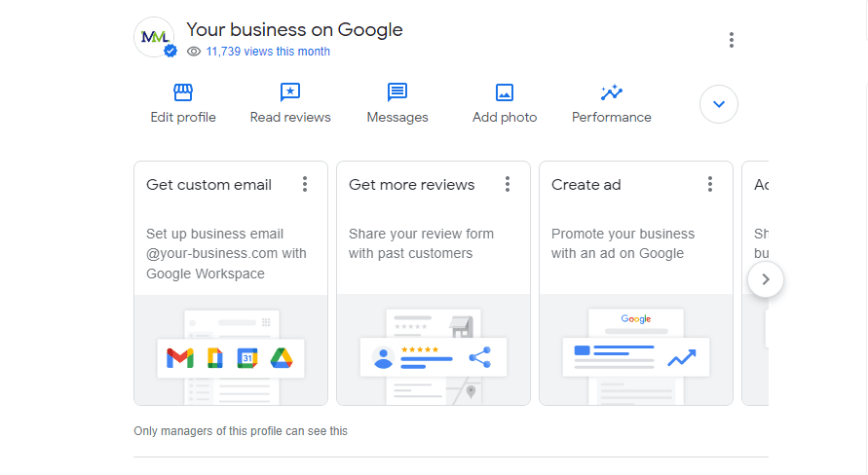The width and height of the screenshot is (868, 475).
Task: Open the Edit profile storefront icon
Action: pos(183,92)
